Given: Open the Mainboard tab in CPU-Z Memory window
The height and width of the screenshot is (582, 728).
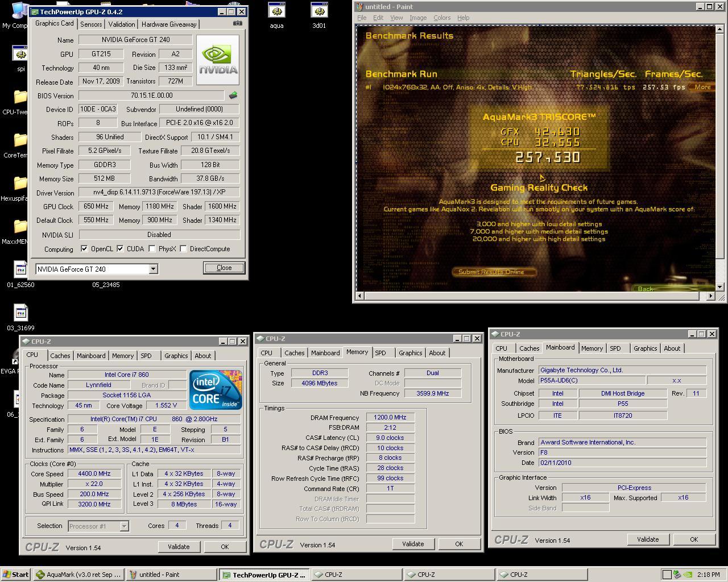Looking at the screenshot, I should 325,352.
